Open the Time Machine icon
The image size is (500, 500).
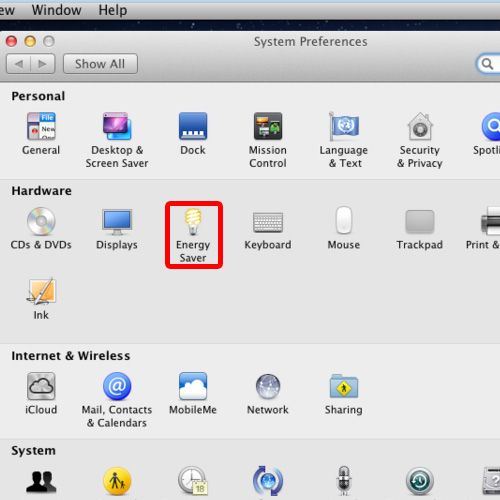click(420, 481)
